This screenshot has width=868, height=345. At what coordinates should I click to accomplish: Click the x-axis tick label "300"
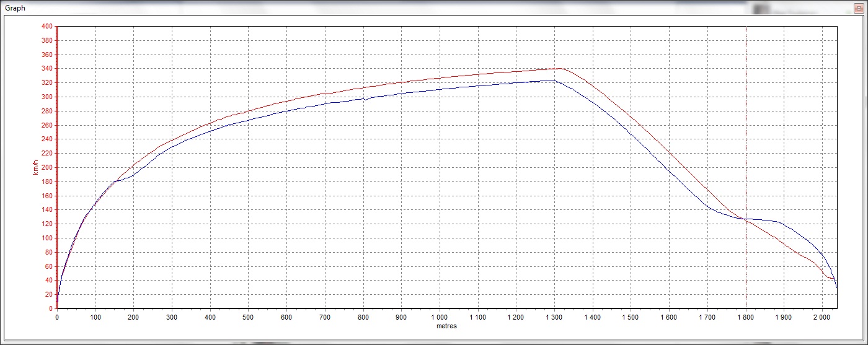pos(172,317)
